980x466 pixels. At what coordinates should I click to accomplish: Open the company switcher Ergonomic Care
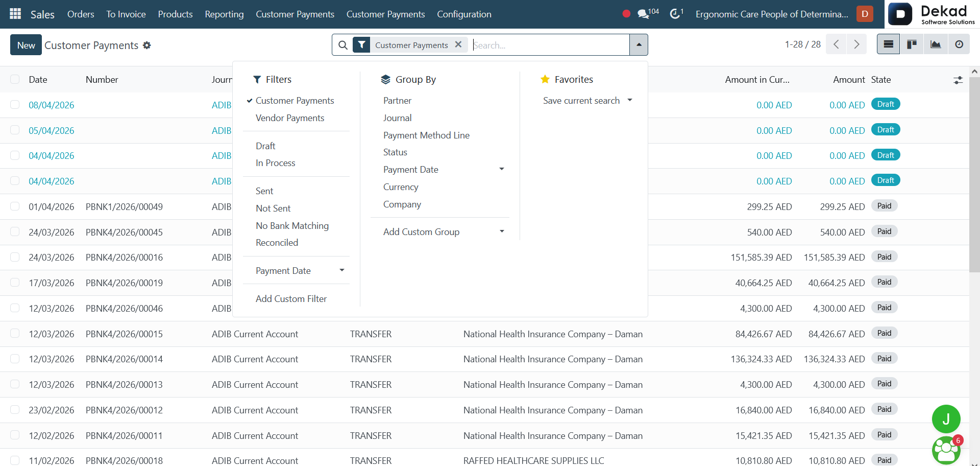tap(772, 14)
